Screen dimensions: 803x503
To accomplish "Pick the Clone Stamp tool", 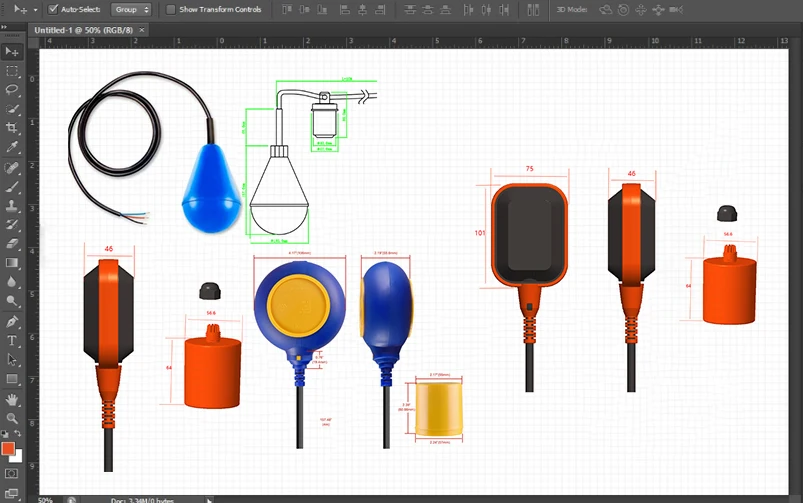I will (x=11, y=205).
